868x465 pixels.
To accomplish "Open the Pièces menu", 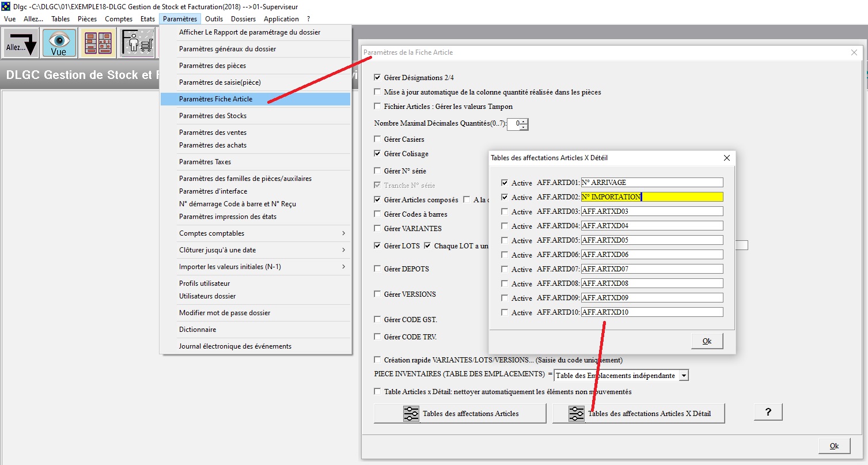I will (88, 19).
